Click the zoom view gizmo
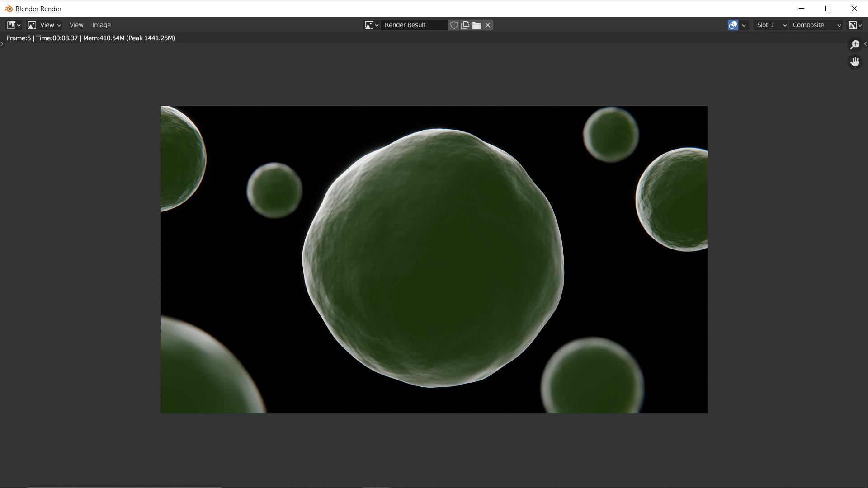This screenshot has height=488, width=868. pos(854,44)
